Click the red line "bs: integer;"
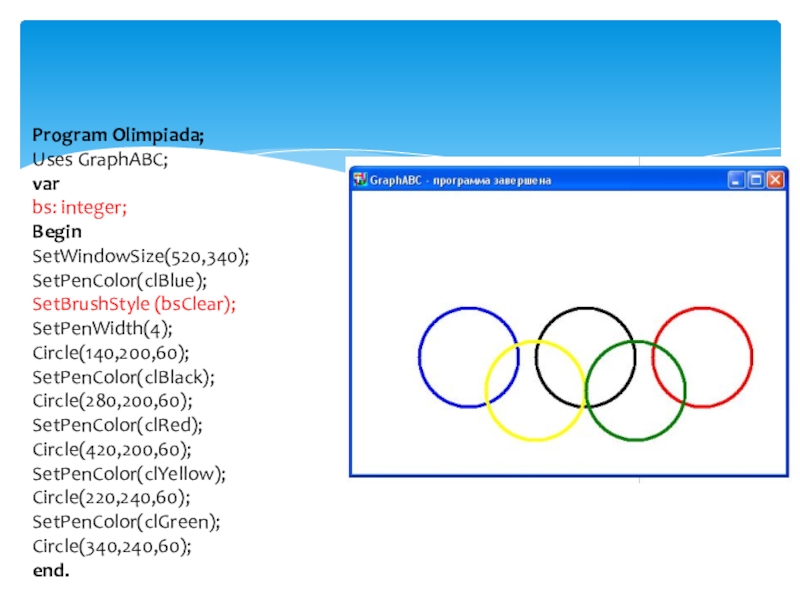Viewport: 800px width, 600px height. point(80,208)
